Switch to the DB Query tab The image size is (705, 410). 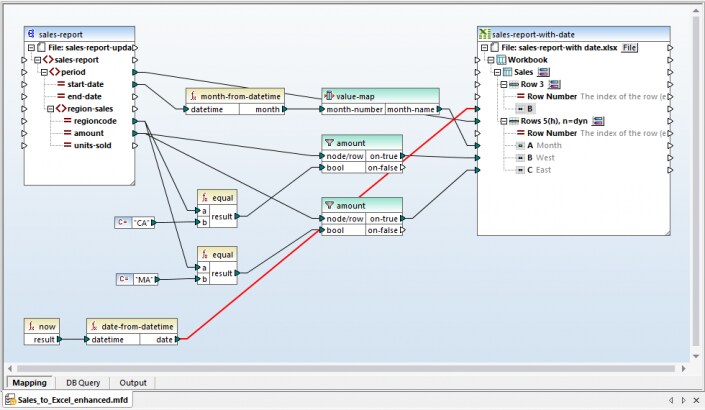83,383
